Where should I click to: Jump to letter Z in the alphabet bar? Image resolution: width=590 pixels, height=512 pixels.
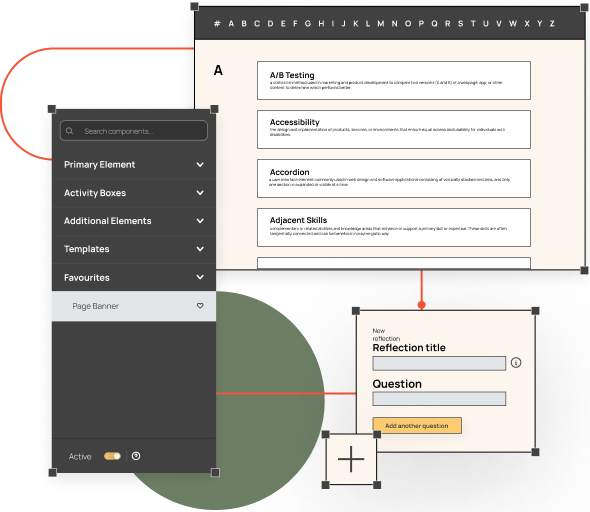[x=552, y=24]
